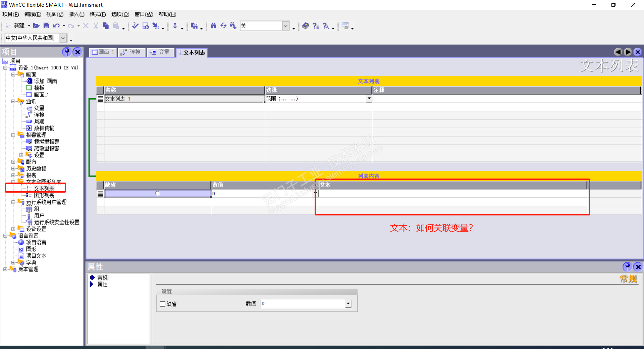
Task: Select 项目语言 in the project tree
Action: [x=36, y=242]
